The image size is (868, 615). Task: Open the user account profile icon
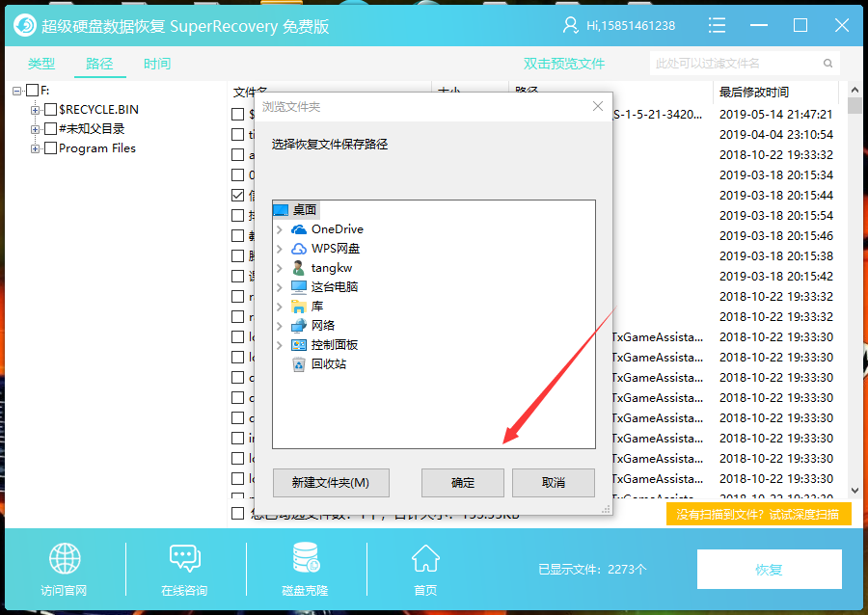point(570,25)
